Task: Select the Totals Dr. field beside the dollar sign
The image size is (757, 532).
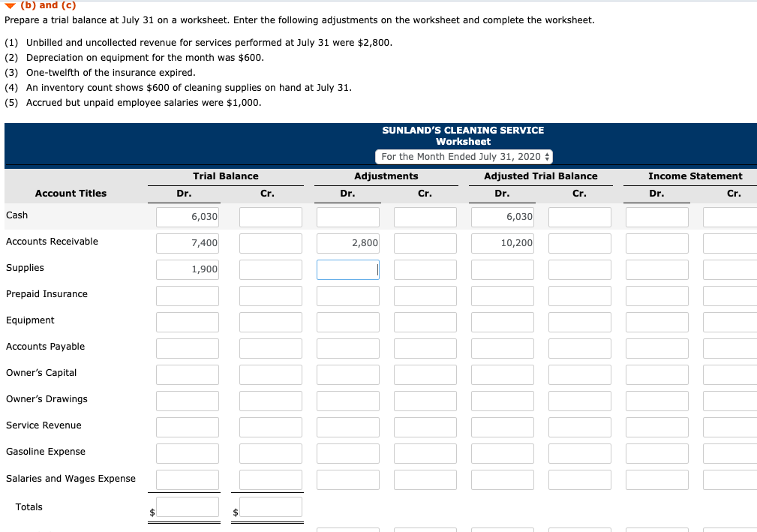Action: [187, 507]
